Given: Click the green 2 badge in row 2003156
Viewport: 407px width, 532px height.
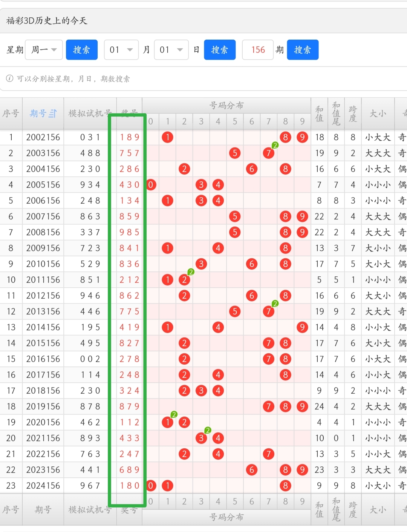Looking at the screenshot, I should tap(275, 145).
